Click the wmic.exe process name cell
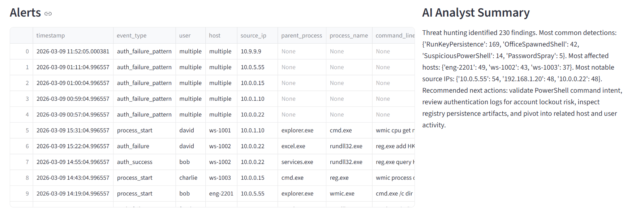Image resolution: width=644 pixels, height=215 pixels. (342, 193)
